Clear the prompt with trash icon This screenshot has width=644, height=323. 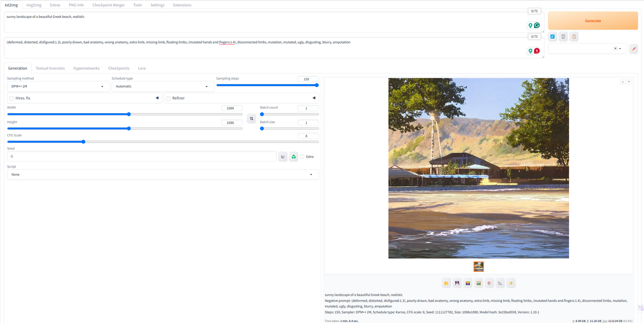(x=563, y=37)
